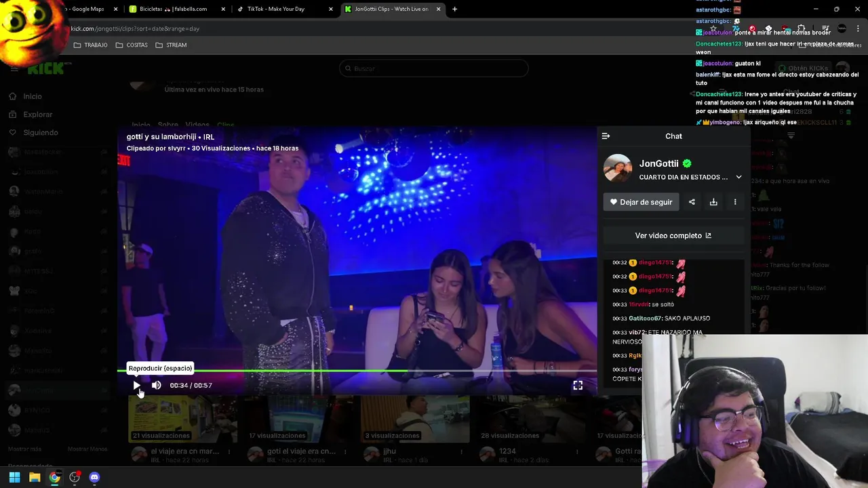Download the clip with the download icon
Viewport: 868px width, 488px height.
coord(713,202)
